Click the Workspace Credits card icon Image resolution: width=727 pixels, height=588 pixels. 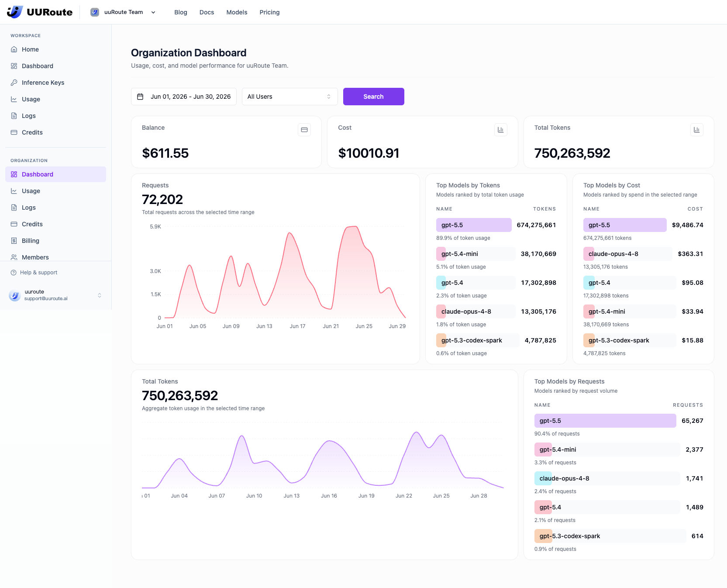(x=14, y=132)
